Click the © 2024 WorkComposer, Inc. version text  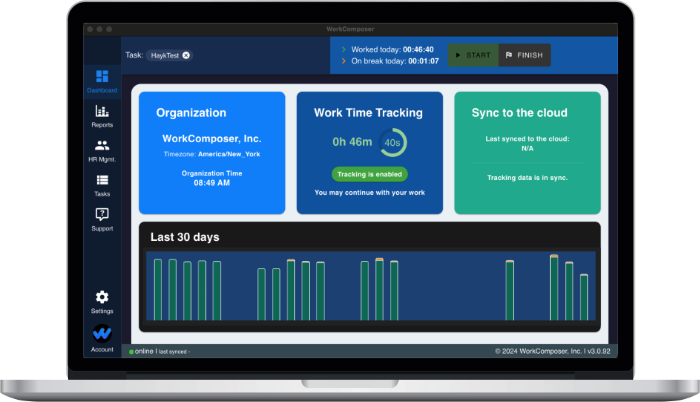tap(553, 351)
